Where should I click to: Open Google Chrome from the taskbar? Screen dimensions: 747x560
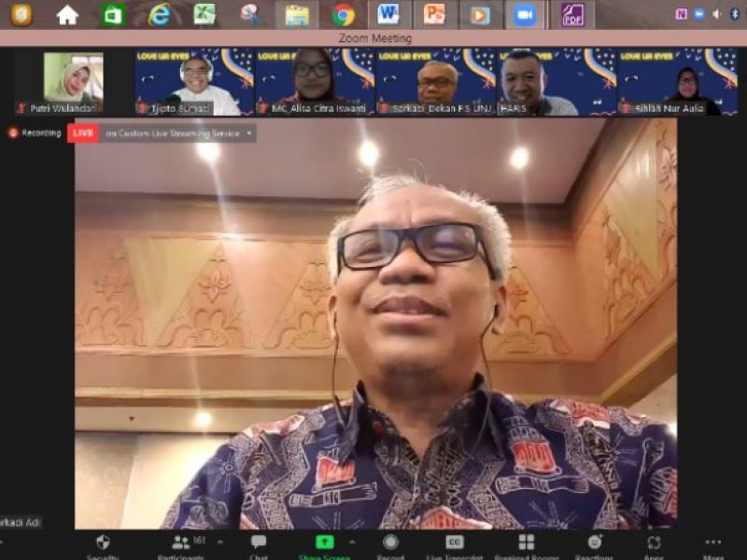tap(343, 15)
